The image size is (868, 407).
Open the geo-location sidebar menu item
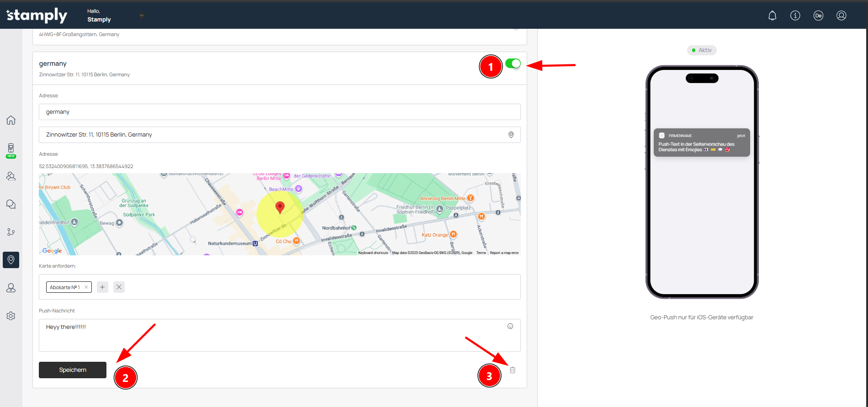coord(11,260)
